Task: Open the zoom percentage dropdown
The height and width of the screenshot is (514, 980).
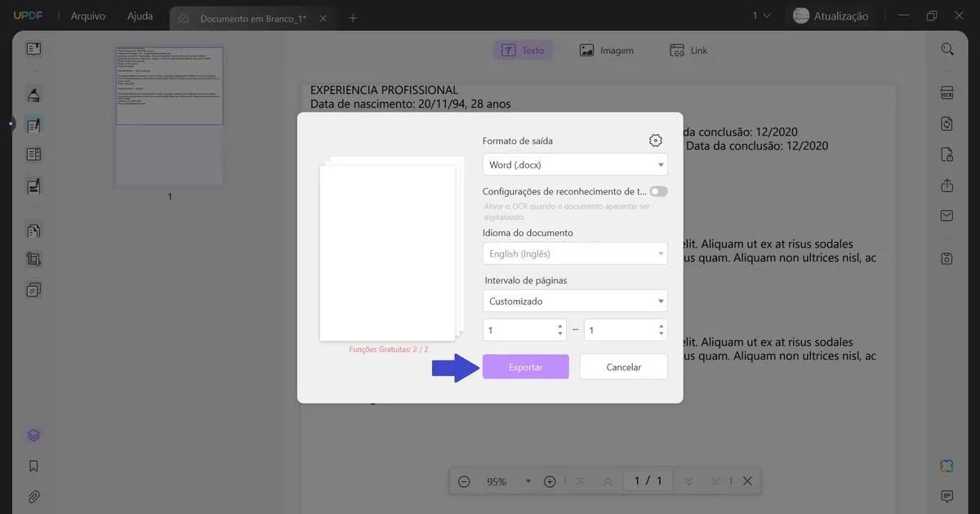Action: tap(528, 481)
